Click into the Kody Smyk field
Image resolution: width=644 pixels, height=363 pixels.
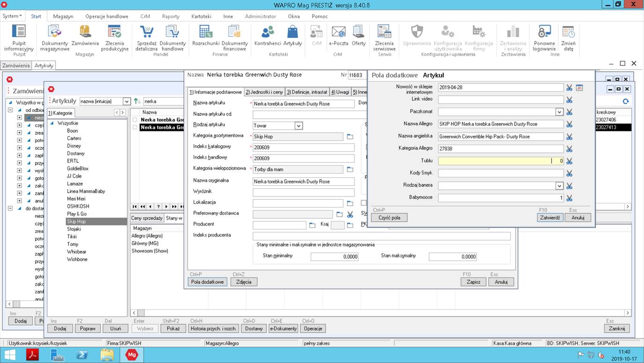(x=500, y=174)
